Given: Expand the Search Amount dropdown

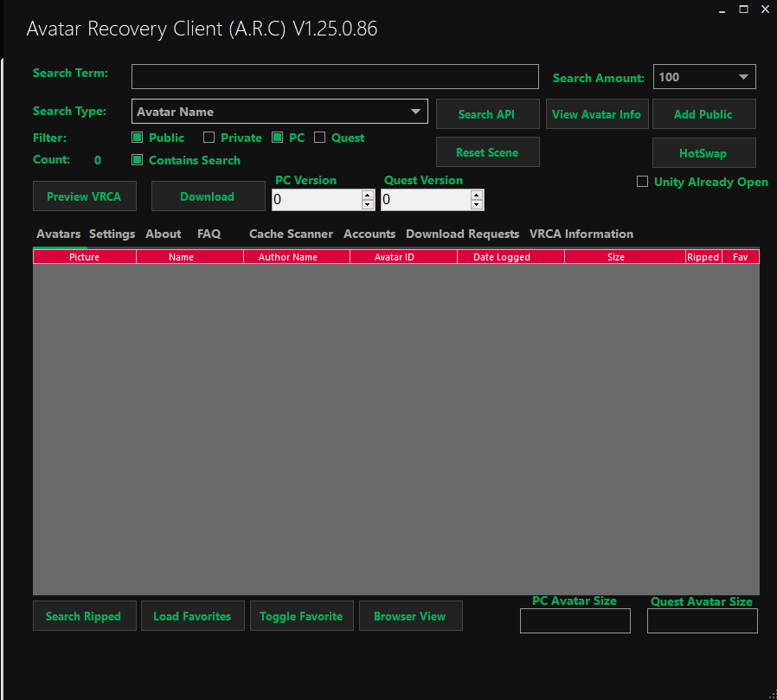Looking at the screenshot, I should pyautogui.click(x=704, y=77).
